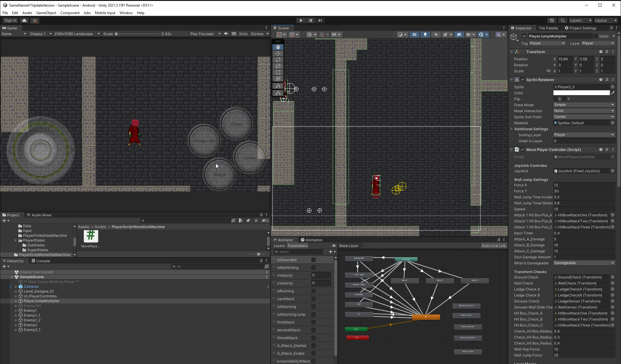621x364 pixels.
Task: Click Auto Live Link in the Animator
Action: (x=493, y=245)
